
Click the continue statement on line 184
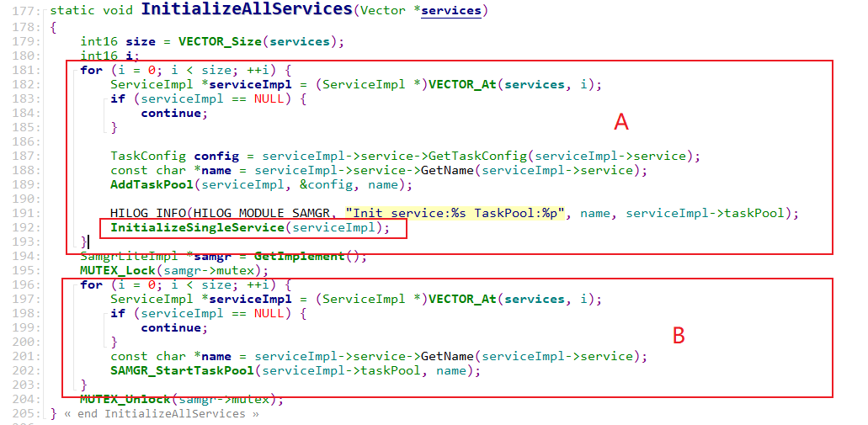pyautogui.click(x=174, y=113)
